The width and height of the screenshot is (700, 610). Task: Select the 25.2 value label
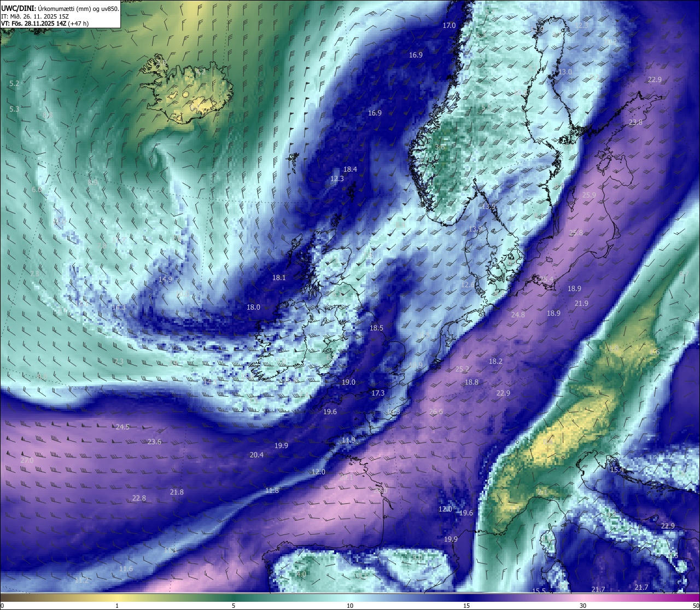(x=462, y=369)
